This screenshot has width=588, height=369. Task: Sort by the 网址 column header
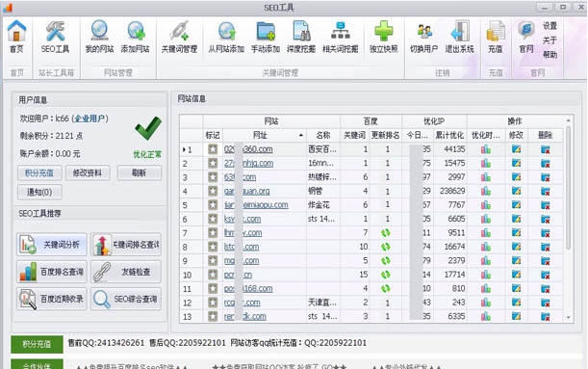[265, 135]
